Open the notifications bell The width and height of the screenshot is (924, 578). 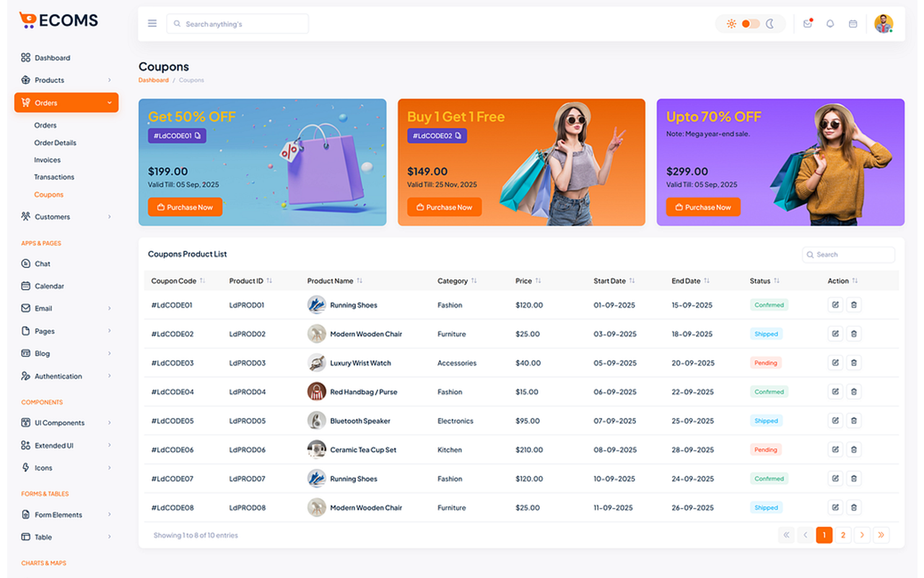(x=830, y=22)
